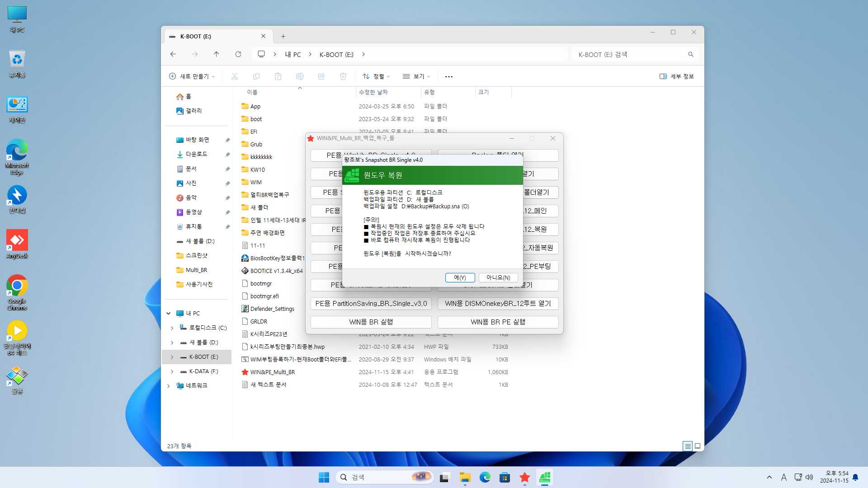Select the K-BOOT (E:) Explorer tab

pyautogui.click(x=218, y=36)
